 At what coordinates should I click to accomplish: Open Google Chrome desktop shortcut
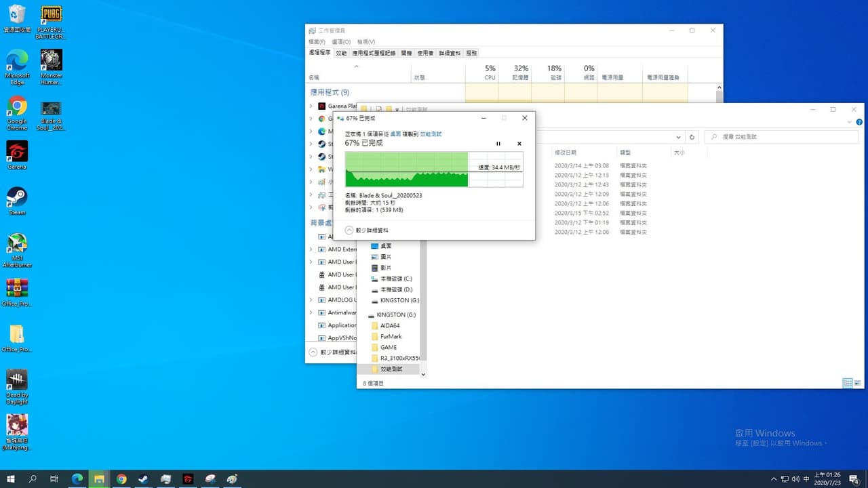[x=17, y=113]
